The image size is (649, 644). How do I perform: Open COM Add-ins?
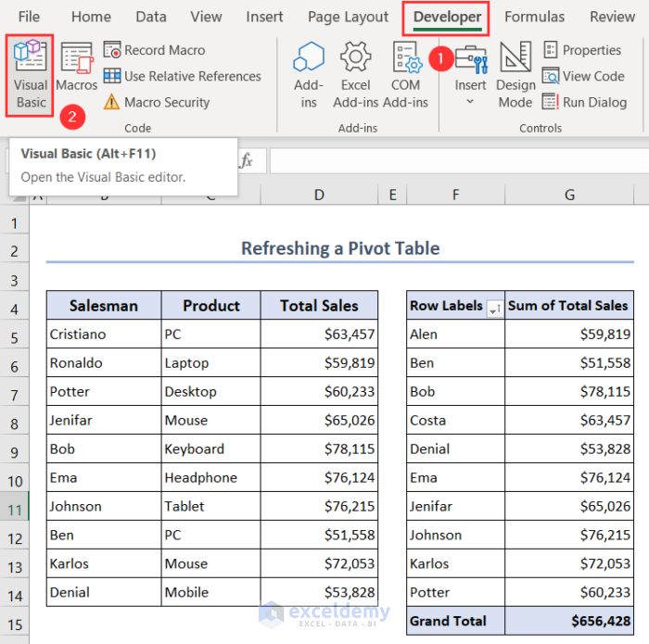[x=405, y=76]
